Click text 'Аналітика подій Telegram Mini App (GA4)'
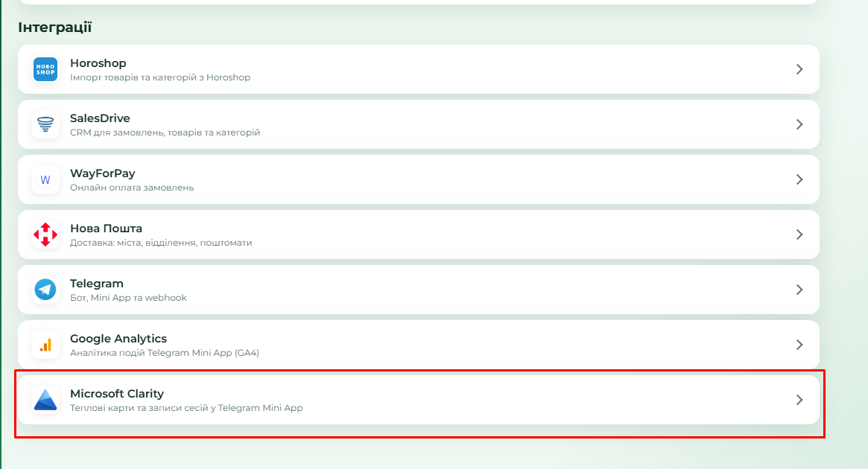The width and height of the screenshot is (868, 469). pos(165,353)
